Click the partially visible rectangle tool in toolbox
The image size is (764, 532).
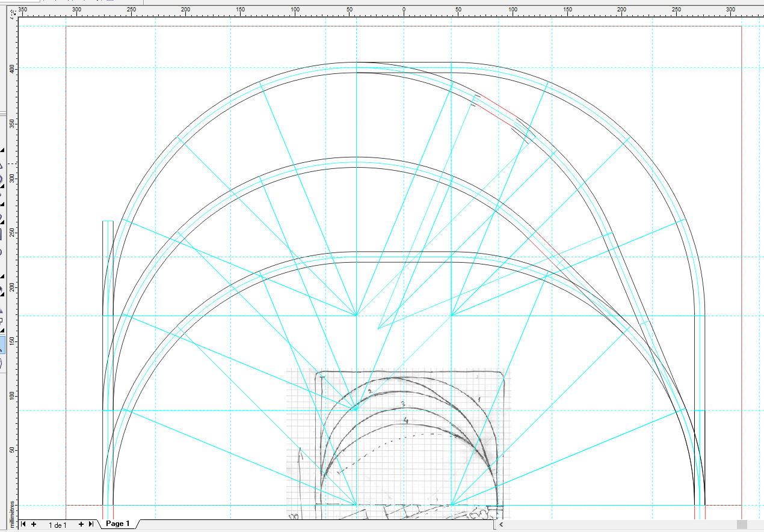[2, 234]
